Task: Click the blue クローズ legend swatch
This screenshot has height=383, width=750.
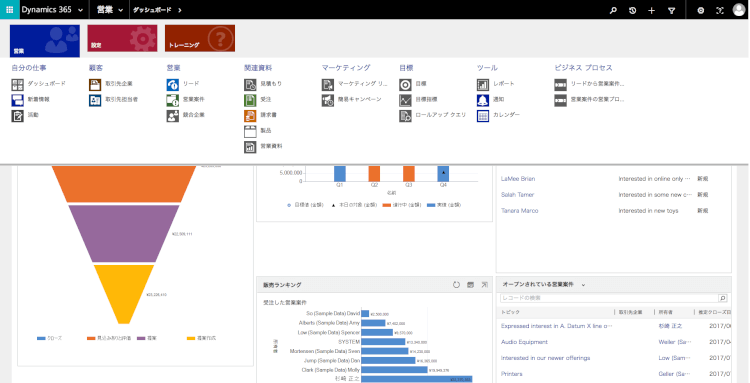Action: click(41, 339)
